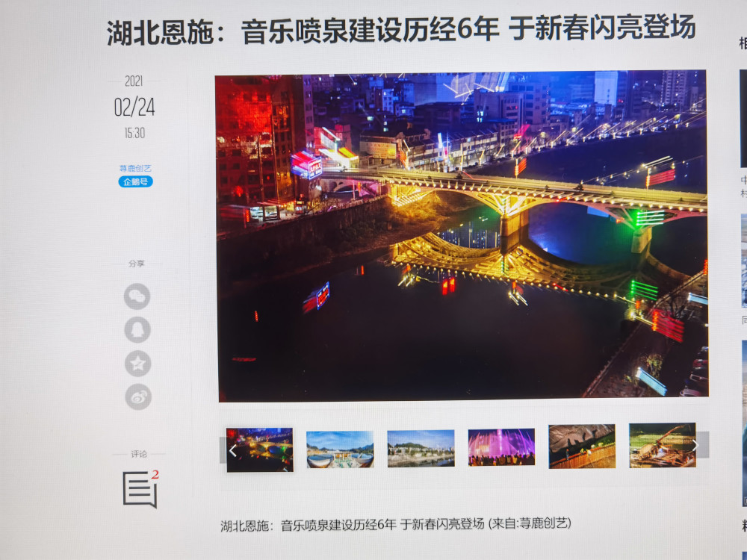Select the aerial plaza thumbnail
This screenshot has height=560, width=747.
click(x=340, y=449)
